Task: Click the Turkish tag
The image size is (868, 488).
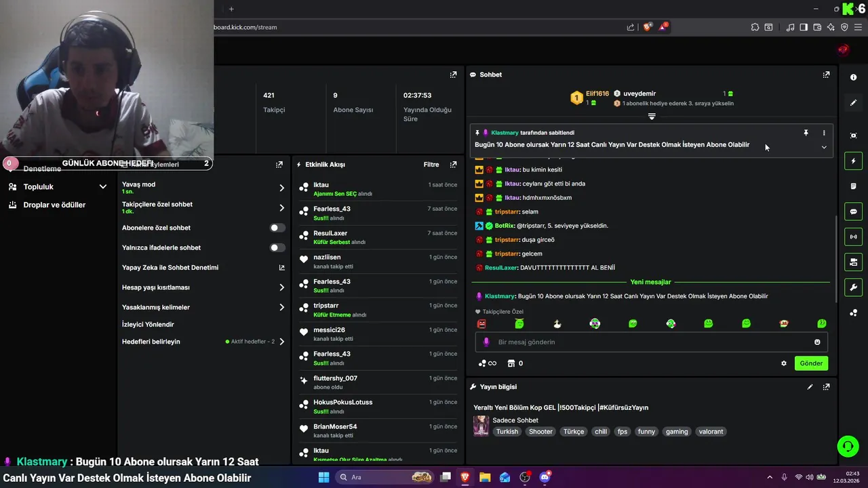Action: (507, 432)
